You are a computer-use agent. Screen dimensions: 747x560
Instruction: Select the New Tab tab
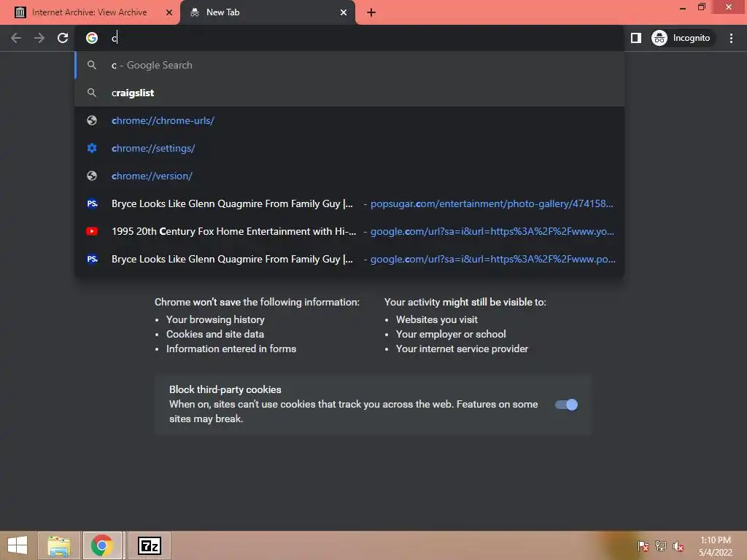pyautogui.click(x=267, y=12)
